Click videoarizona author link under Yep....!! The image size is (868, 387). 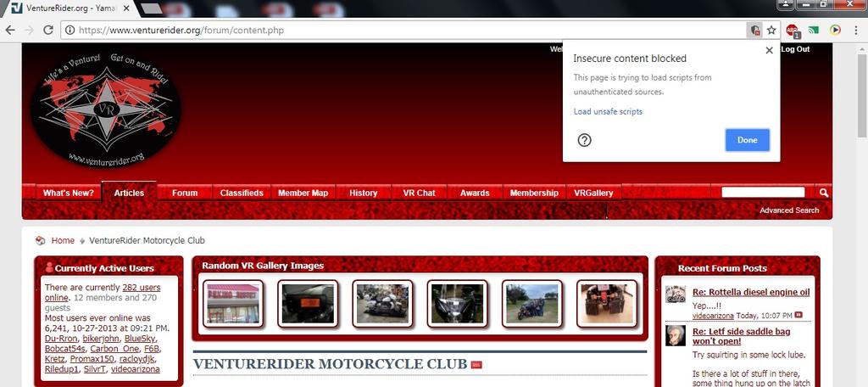click(713, 316)
